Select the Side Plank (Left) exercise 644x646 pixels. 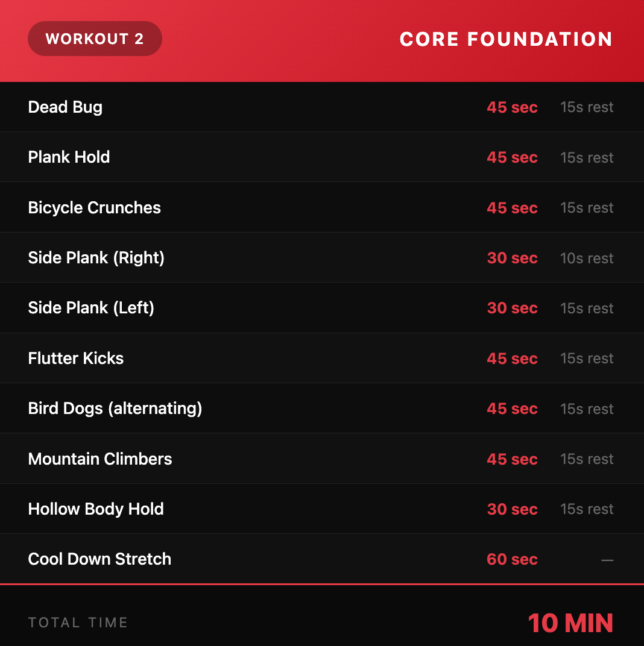pyautogui.click(x=322, y=308)
